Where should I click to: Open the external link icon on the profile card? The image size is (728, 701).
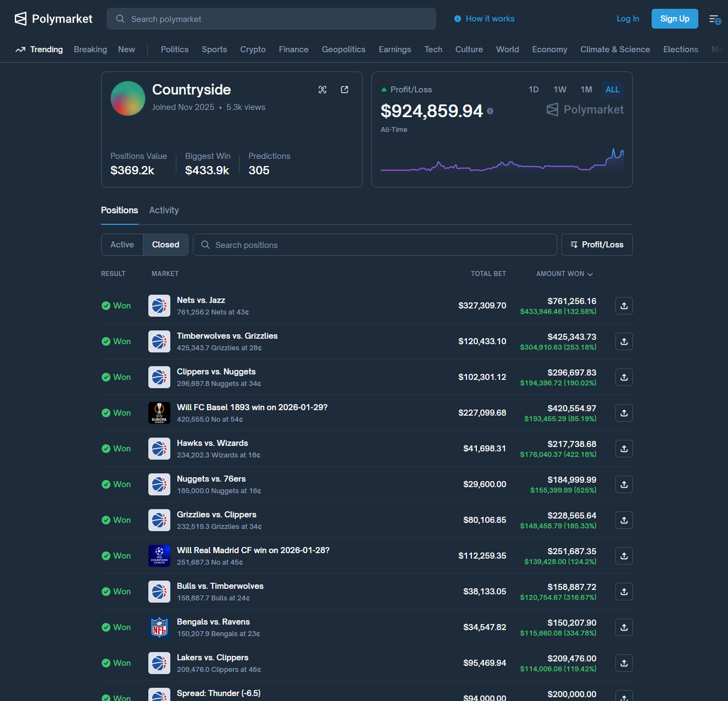[x=344, y=90]
